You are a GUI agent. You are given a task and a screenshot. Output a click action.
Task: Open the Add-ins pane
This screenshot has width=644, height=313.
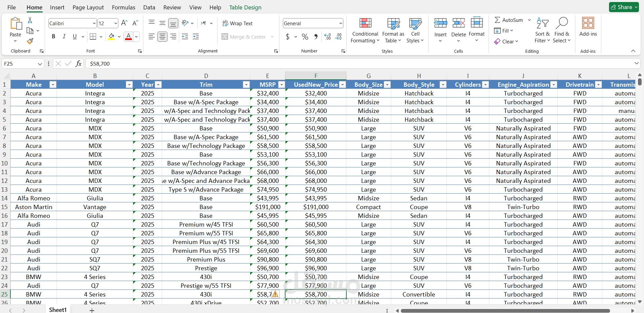click(588, 27)
